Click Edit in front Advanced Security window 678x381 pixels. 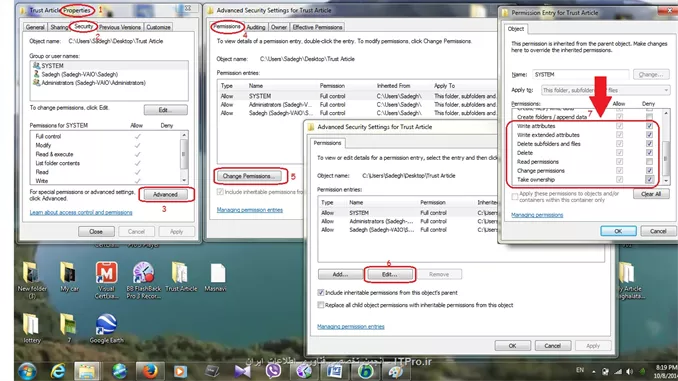click(x=389, y=274)
